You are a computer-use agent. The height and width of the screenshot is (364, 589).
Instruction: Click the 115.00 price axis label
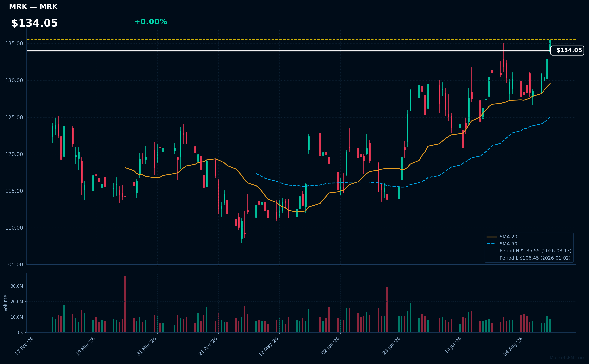[14, 191]
